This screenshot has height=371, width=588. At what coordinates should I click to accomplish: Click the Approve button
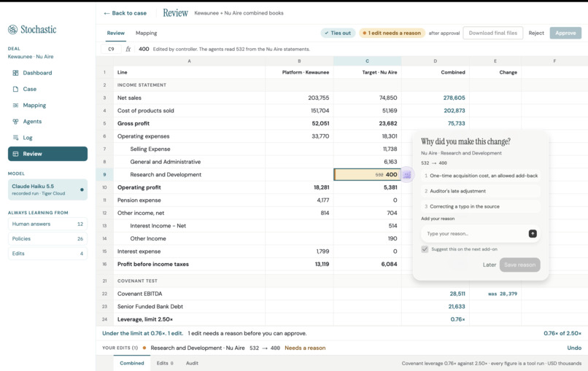point(565,33)
